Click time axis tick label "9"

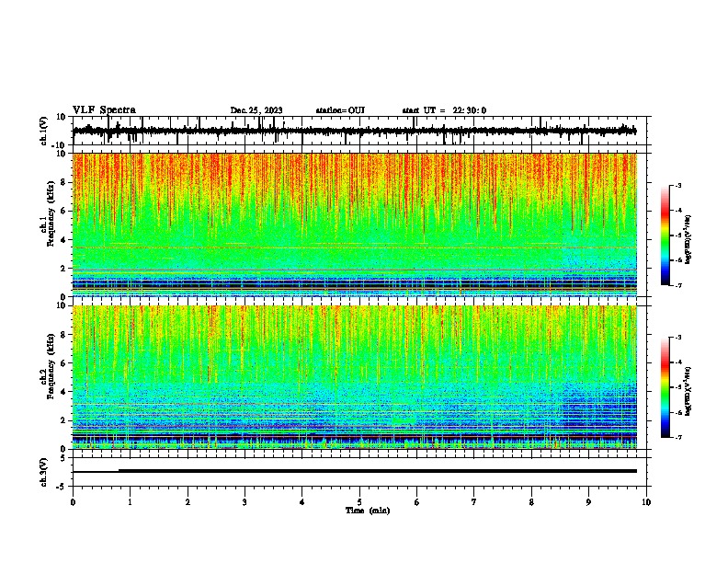coord(588,502)
